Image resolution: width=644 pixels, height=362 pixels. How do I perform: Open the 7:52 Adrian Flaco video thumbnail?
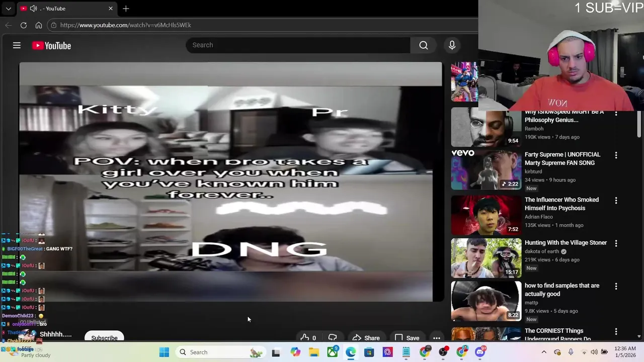486,215
